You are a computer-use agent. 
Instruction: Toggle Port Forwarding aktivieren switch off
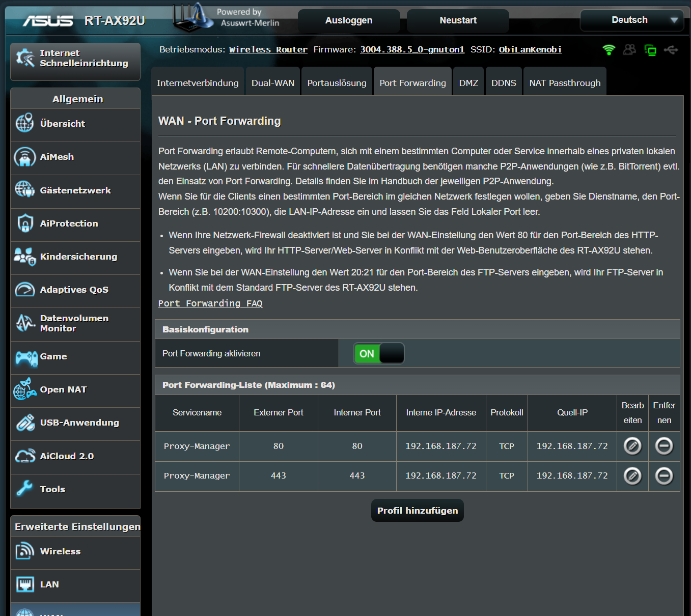pyautogui.click(x=379, y=353)
